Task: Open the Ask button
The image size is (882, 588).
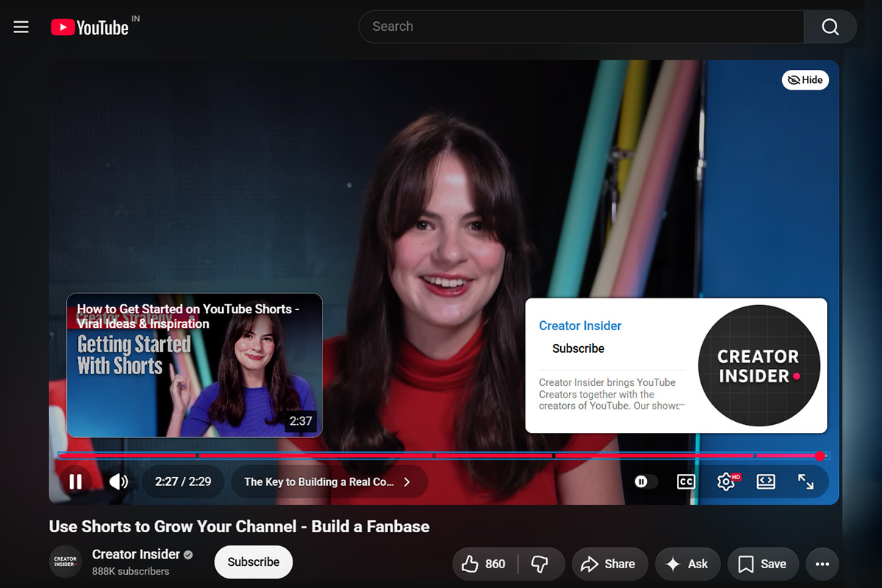Action: click(688, 564)
